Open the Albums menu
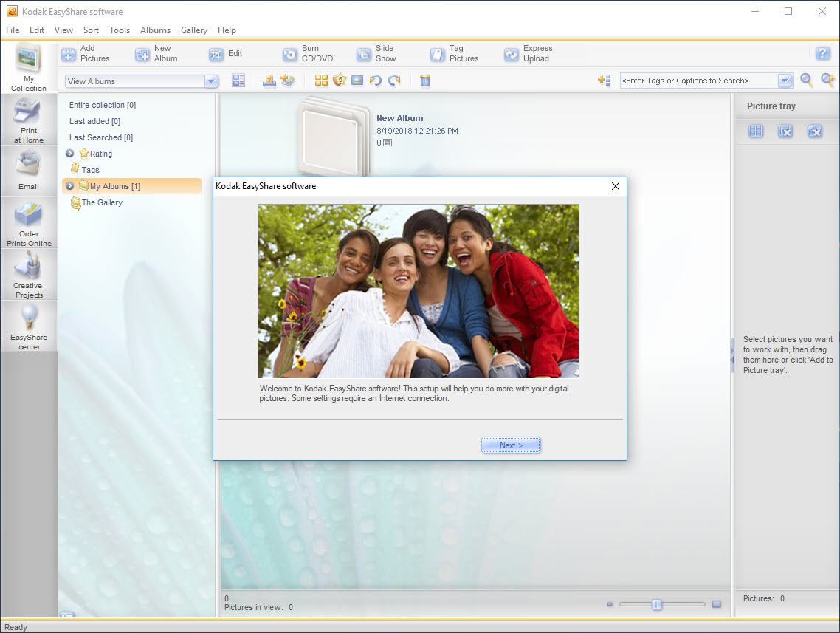Screen dimensions: 840x633 tap(155, 30)
